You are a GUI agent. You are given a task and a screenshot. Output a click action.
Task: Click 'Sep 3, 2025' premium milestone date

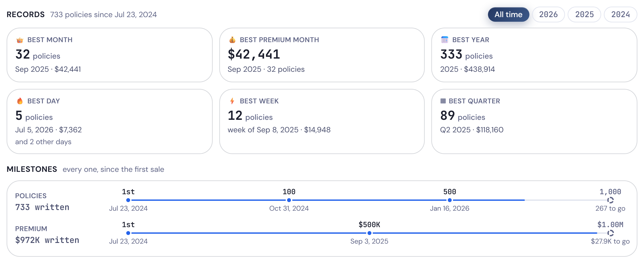369,241
